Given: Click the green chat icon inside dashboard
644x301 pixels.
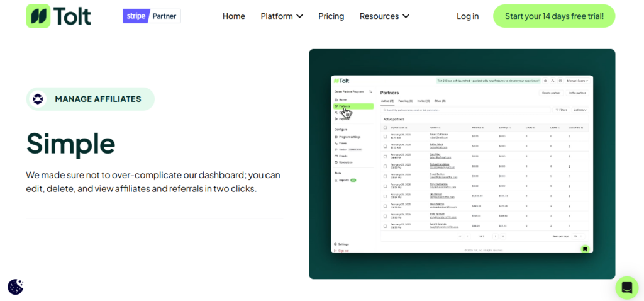Looking at the screenshot, I should [586, 248].
